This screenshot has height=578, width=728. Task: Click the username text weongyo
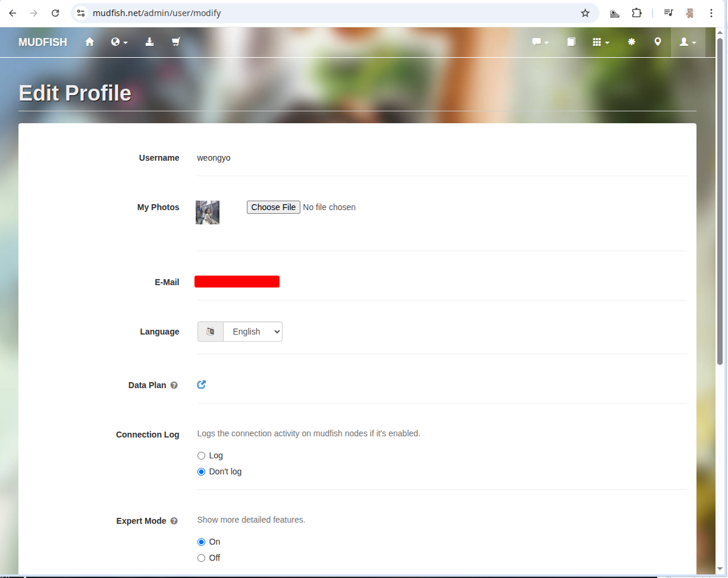click(214, 158)
